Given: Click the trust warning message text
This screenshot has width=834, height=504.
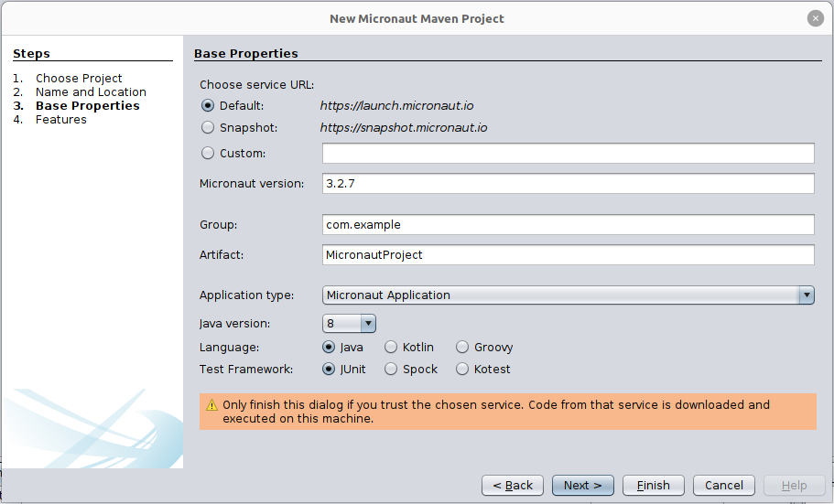Looking at the screenshot, I should click(x=496, y=412).
